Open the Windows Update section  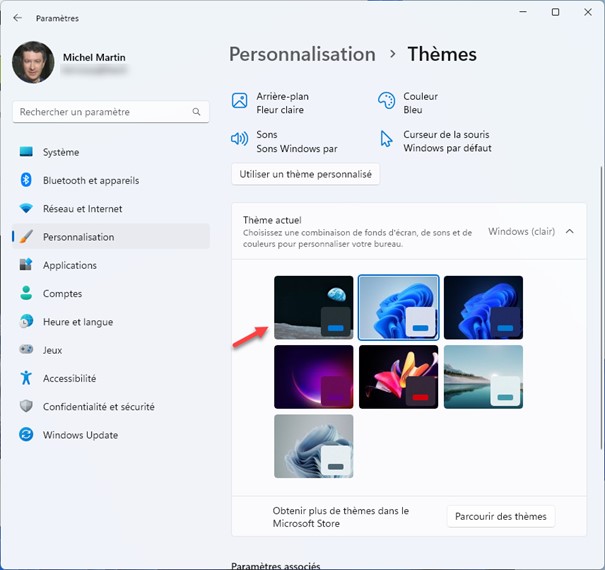click(x=80, y=435)
